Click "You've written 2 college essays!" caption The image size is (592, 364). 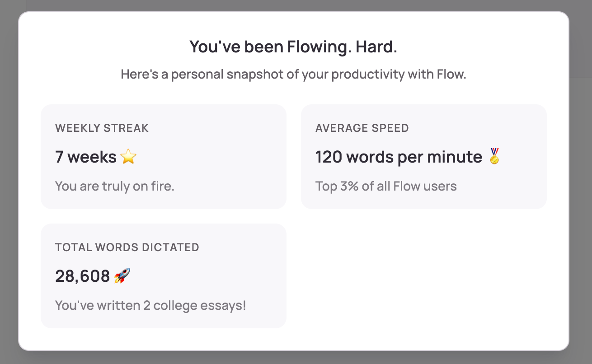click(x=150, y=305)
